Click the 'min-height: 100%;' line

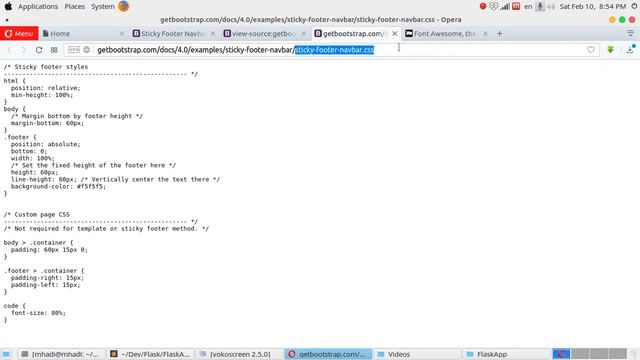click(42, 95)
